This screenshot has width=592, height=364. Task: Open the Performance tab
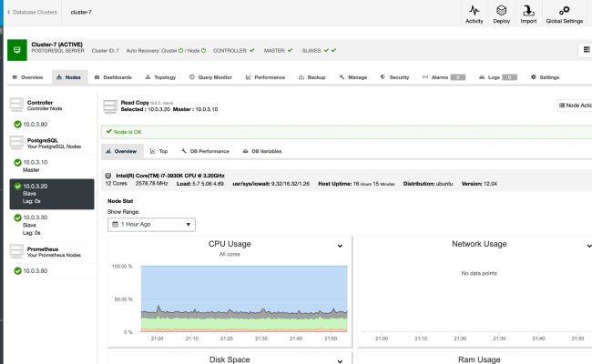[265, 77]
